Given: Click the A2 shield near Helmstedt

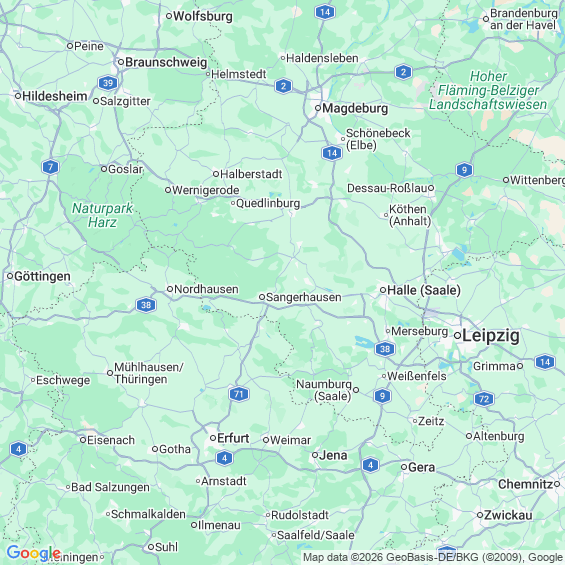Looking at the screenshot, I should 283,86.
